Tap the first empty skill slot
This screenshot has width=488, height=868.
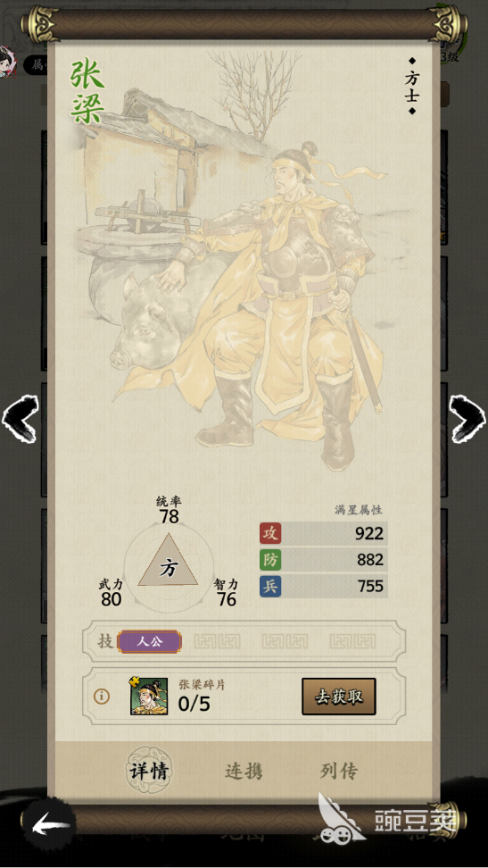coord(218,642)
